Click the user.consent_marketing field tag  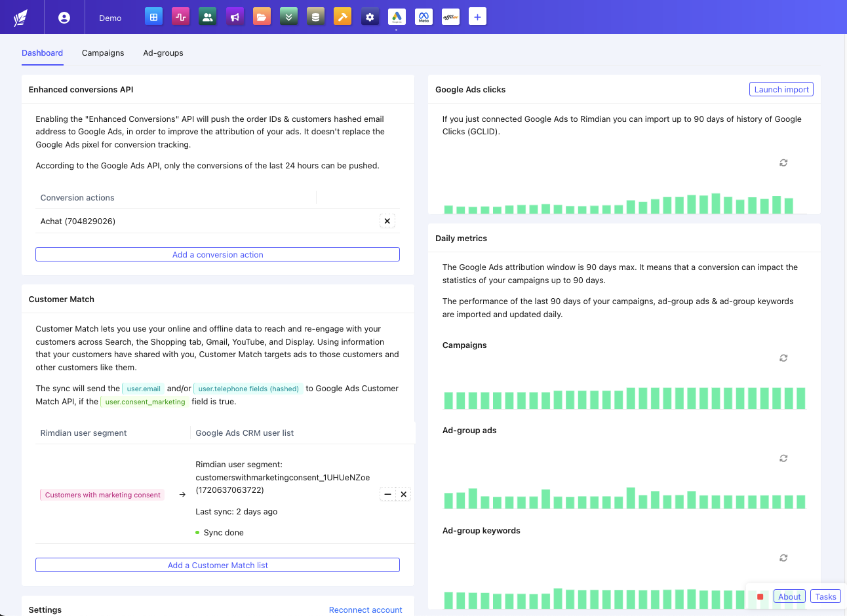(x=145, y=402)
